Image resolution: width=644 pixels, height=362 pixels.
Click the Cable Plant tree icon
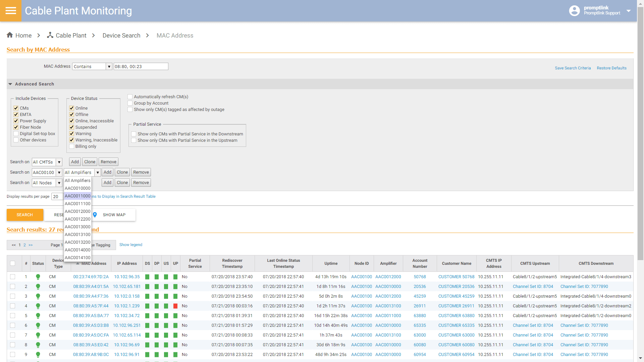tap(50, 35)
